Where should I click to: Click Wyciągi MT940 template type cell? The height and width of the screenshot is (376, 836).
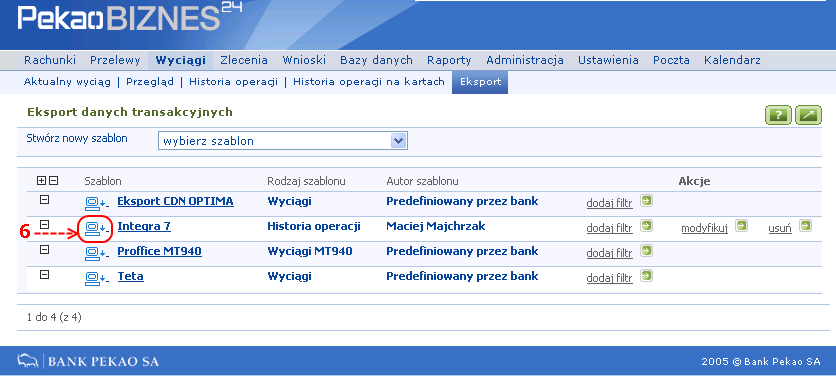click(310, 251)
